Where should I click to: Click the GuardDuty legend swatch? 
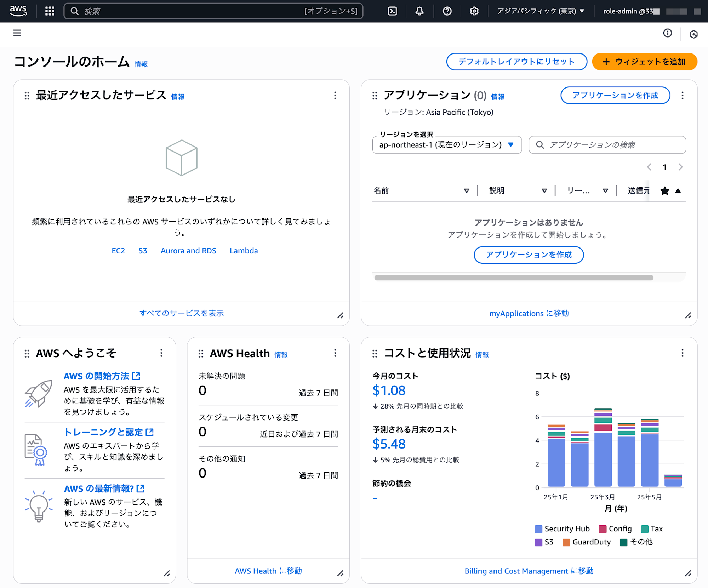pyautogui.click(x=566, y=542)
